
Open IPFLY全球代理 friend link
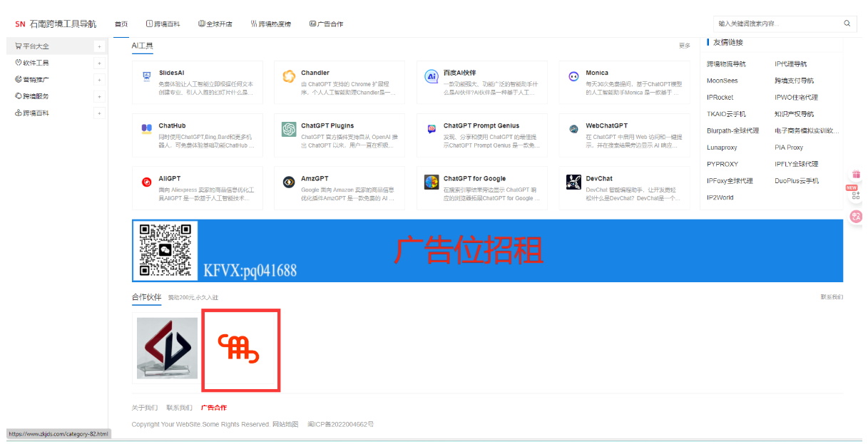pyautogui.click(x=797, y=165)
